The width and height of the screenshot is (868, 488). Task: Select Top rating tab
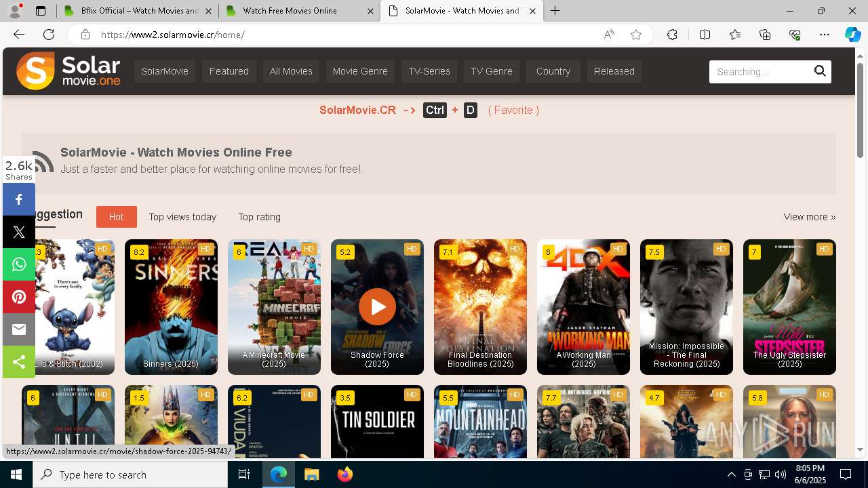point(259,217)
